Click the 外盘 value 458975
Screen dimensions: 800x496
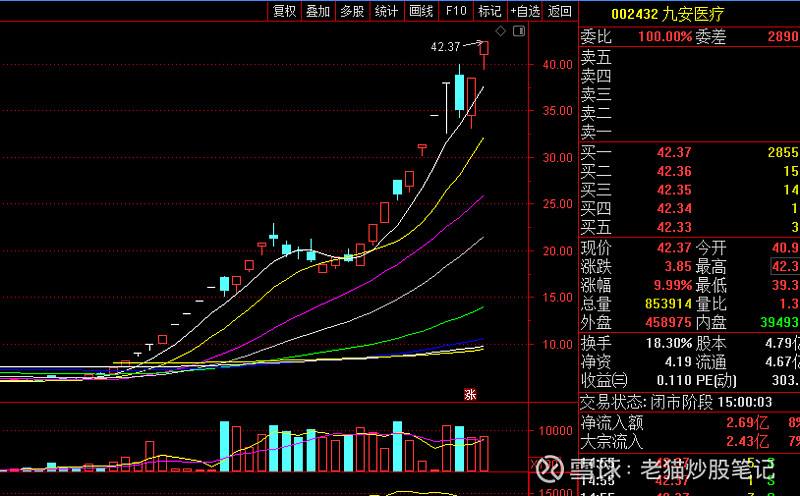click(x=668, y=323)
